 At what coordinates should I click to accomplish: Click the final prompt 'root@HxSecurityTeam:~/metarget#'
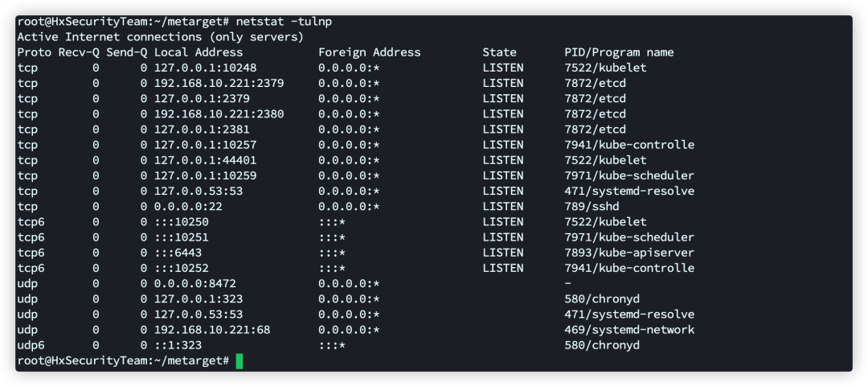[123, 360]
